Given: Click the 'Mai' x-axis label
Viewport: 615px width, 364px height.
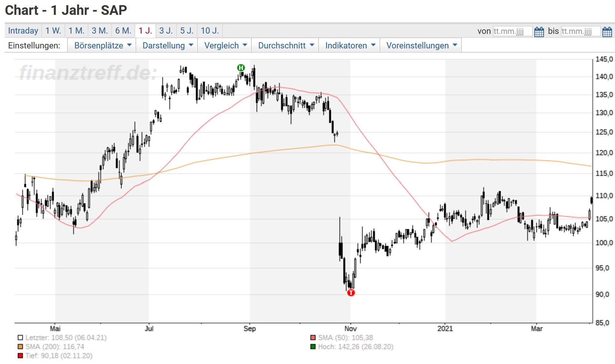Looking at the screenshot, I should coord(55,329).
